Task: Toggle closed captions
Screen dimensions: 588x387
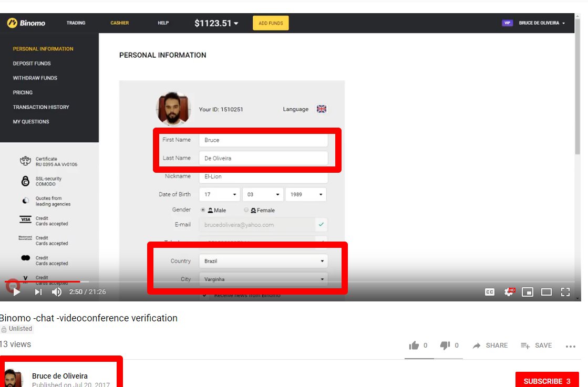Action: pos(490,292)
